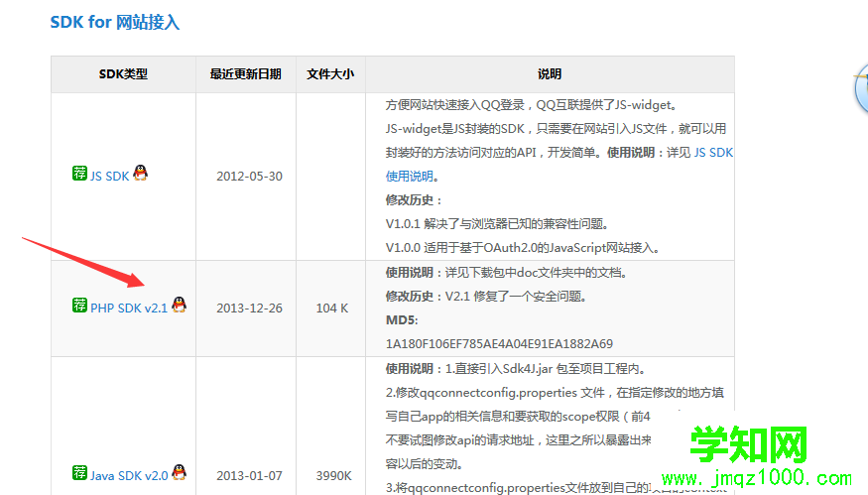Click the V1.0.1 history line
The width and height of the screenshot is (868, 495).
click(x=497, y=223)
